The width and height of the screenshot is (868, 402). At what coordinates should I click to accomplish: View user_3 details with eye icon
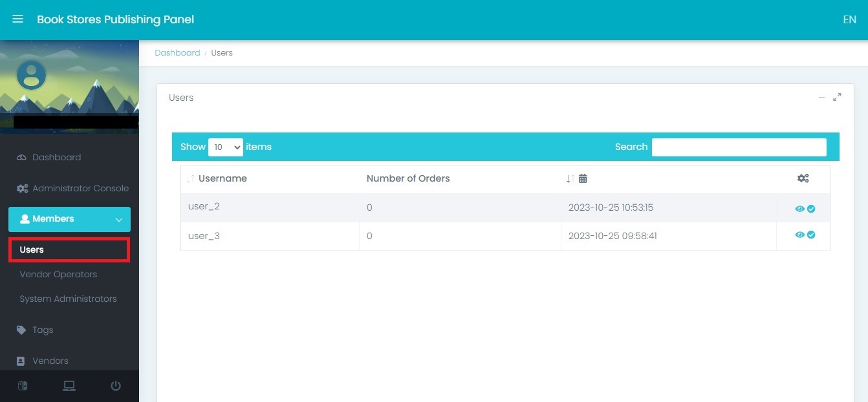pyautogui.click(x=799, y=235)
